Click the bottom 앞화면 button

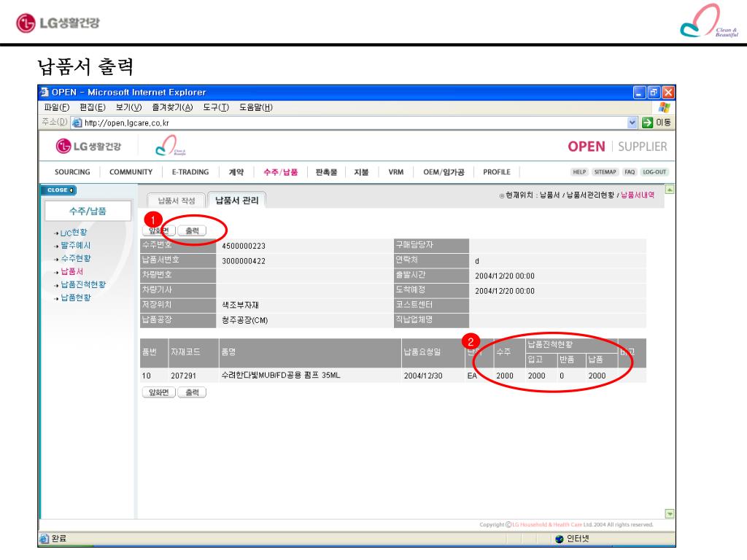coord(158,392)
